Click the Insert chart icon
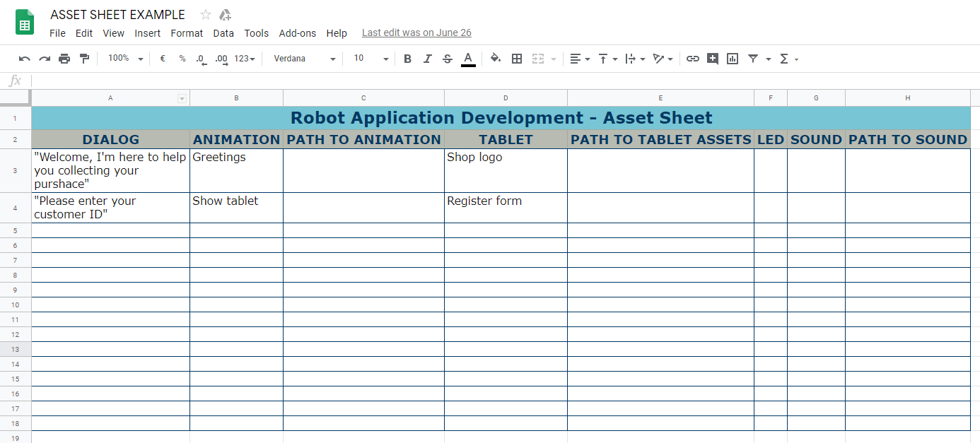 733,59
